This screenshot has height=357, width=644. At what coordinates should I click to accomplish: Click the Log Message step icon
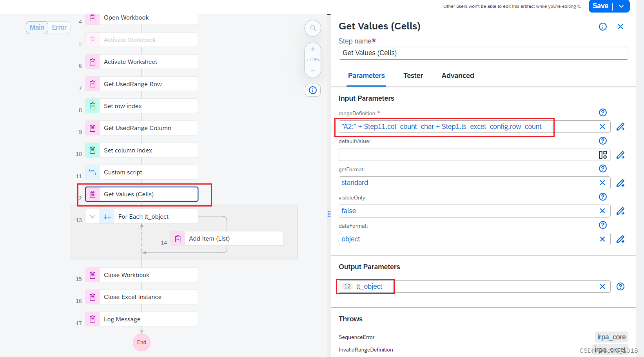tap(93, 319)
